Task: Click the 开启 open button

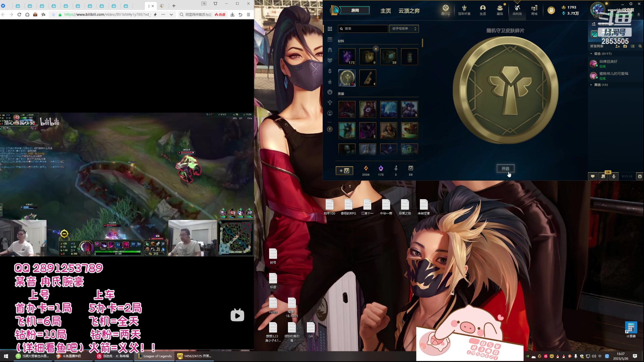Action: click(x=505, y=169)
